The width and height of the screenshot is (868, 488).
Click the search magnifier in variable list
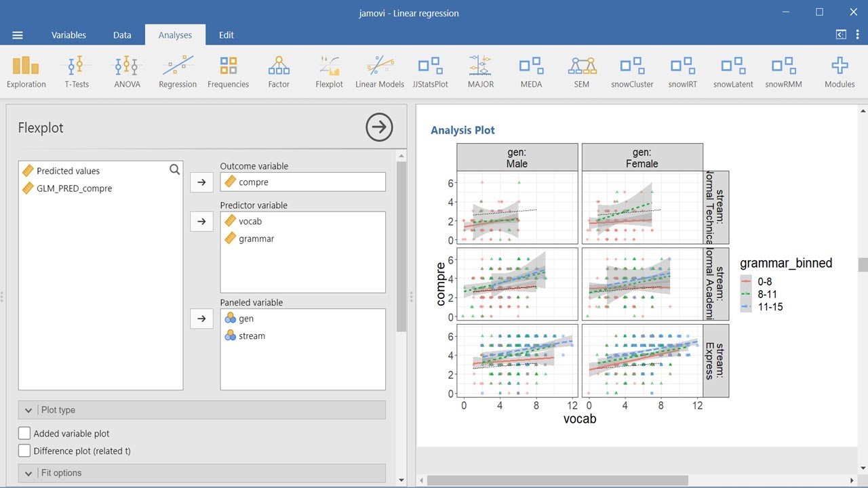(x=174, y=169)
